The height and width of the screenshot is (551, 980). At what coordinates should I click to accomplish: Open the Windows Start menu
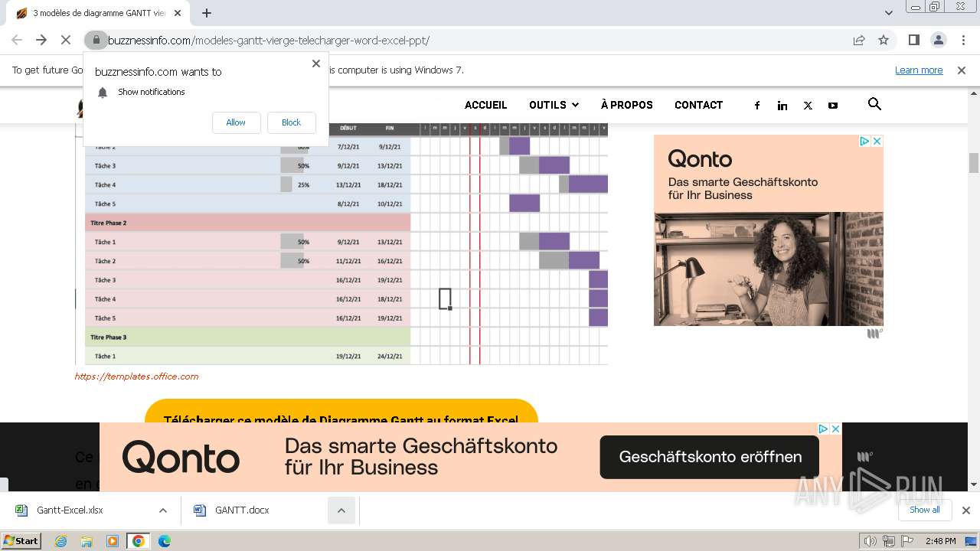tap(21, 540)
